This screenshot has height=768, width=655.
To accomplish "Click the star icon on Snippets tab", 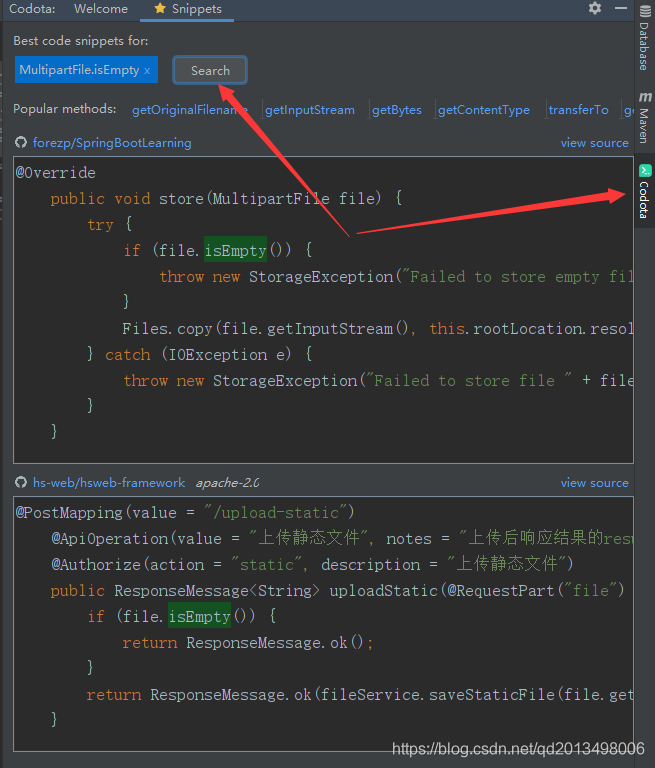I will pyautogui.click(x=160, y=8).
